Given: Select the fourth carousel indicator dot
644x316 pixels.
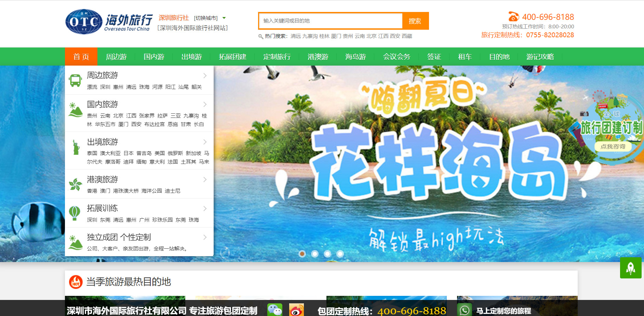Looking at the screenshot, I should (x=340, y=254).
